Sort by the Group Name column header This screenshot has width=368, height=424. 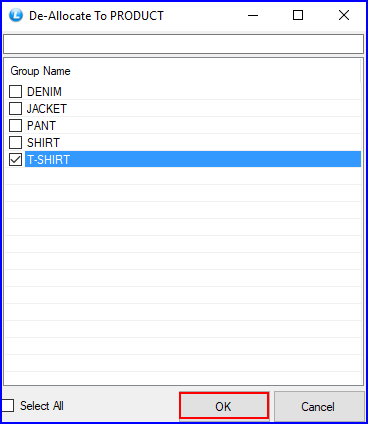40,71
